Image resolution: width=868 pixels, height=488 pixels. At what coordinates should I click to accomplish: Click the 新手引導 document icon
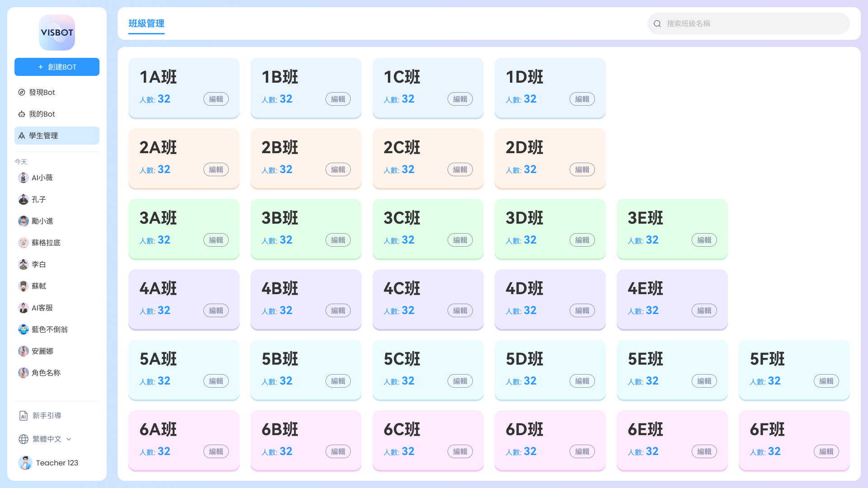pyautogui.click(x=24, y=416)
